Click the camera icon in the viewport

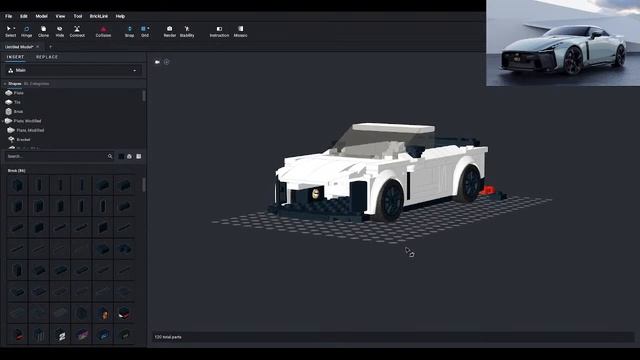coord(157,62)
